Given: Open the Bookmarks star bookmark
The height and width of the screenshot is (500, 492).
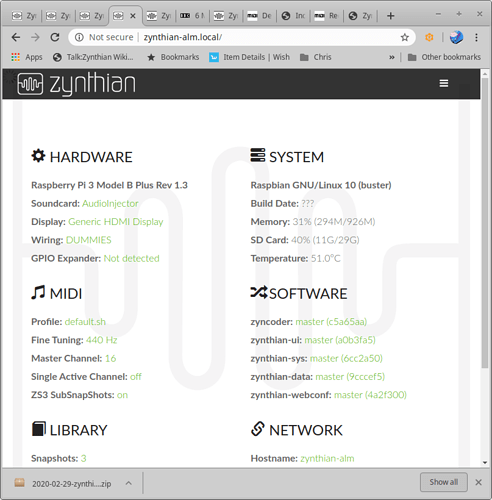Looking at the screenshot, I should pyautogui.click(x=173, y=57).
